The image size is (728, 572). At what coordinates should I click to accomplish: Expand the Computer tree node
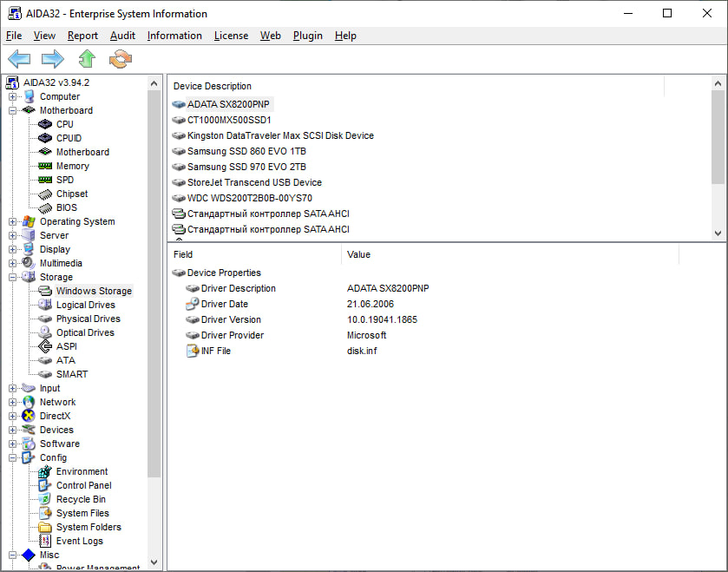click(x=12, y=96)
